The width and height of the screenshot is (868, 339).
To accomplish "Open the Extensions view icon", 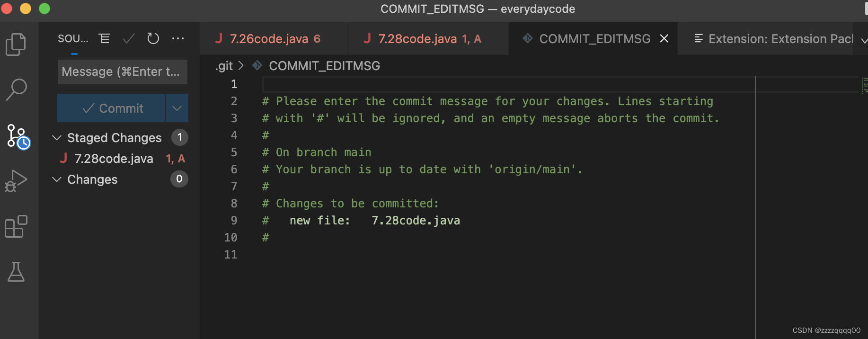I will click(x=16, y=226).
